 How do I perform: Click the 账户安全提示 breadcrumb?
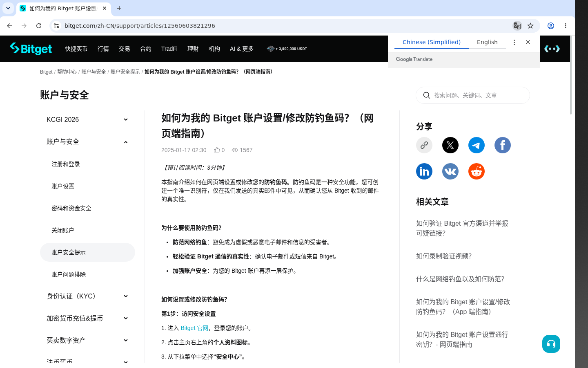coord(125,72)
